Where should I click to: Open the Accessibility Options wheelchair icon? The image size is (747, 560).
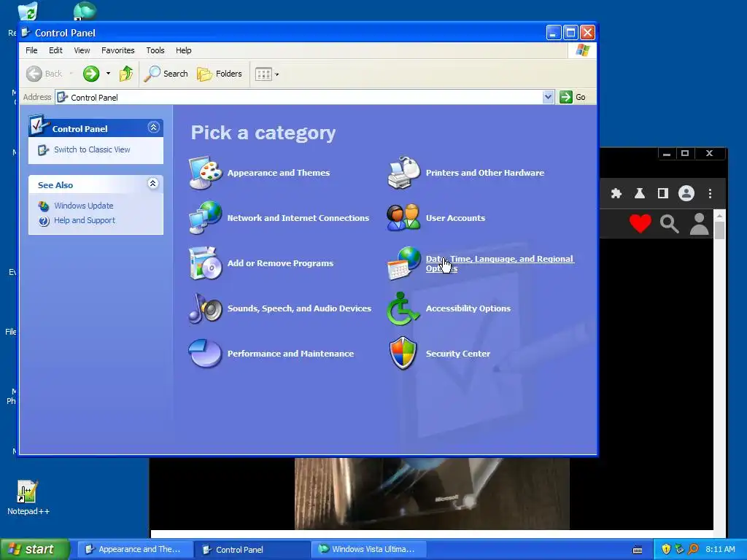pyautogui.click(x=403, y=308)
